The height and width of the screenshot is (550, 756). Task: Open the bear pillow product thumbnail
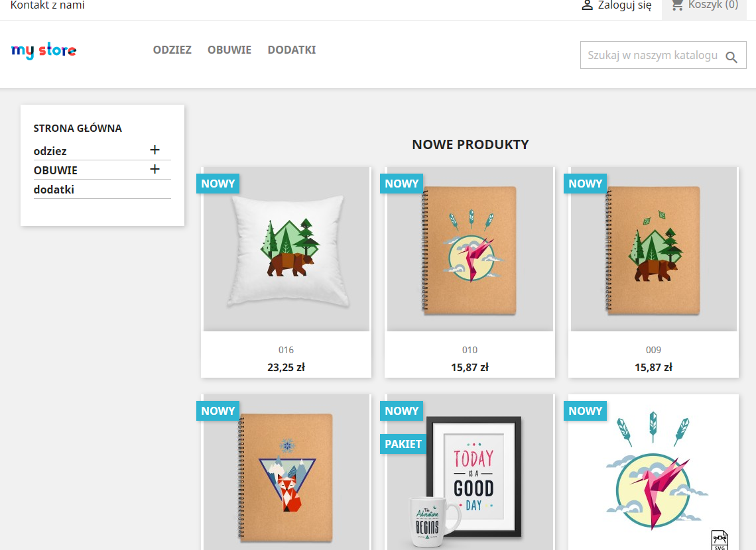pyautogui.click(x=286, y=249)
